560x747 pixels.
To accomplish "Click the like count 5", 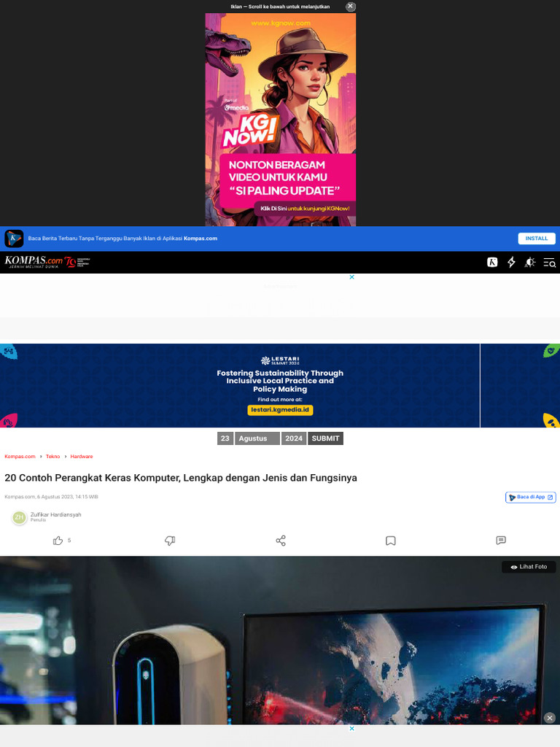I will coord(69,541).
